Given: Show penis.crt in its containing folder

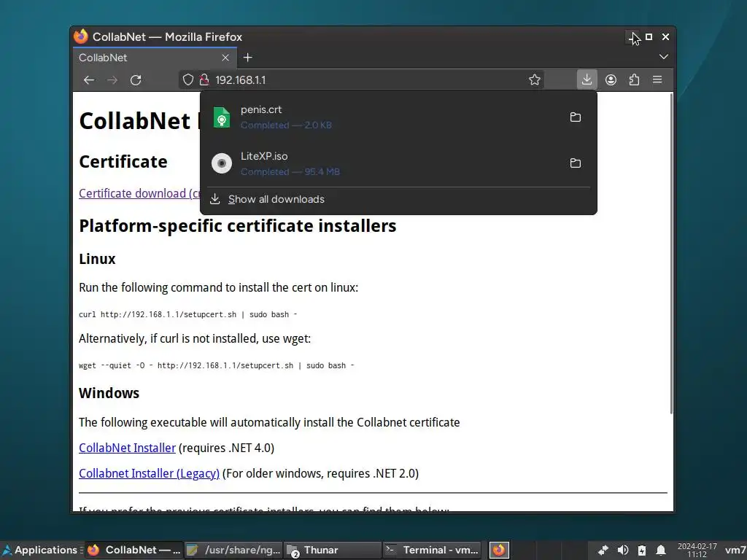Looking at the screenshot, I should click(x=576, y=117).
